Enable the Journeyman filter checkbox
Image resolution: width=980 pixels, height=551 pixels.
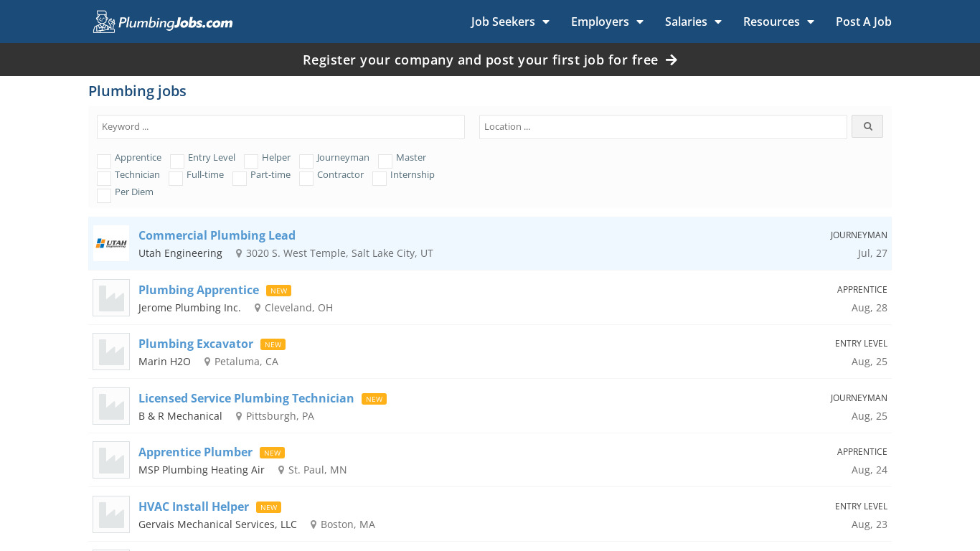coord(306,161)
